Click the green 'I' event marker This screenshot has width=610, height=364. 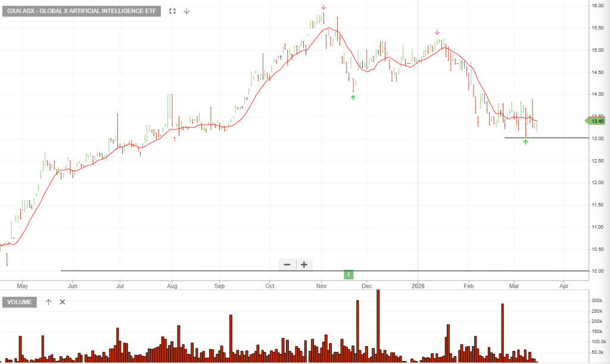(x=349, y=274)
